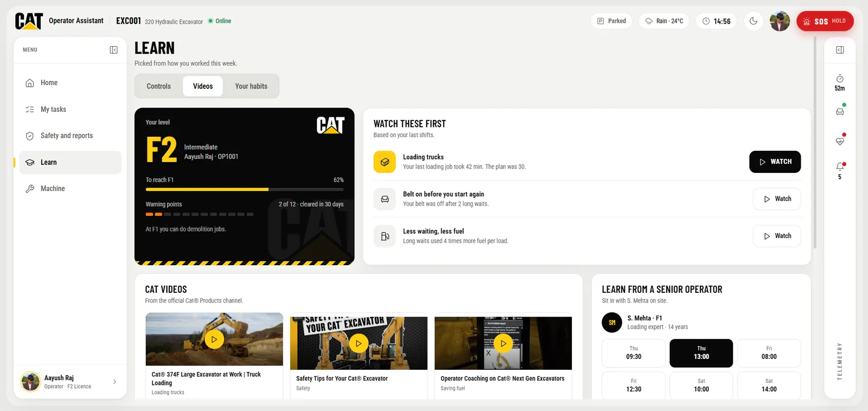Play the 374F Large Excavator video
The height and width of the screenshot is (411, 868).
point(214,339)
